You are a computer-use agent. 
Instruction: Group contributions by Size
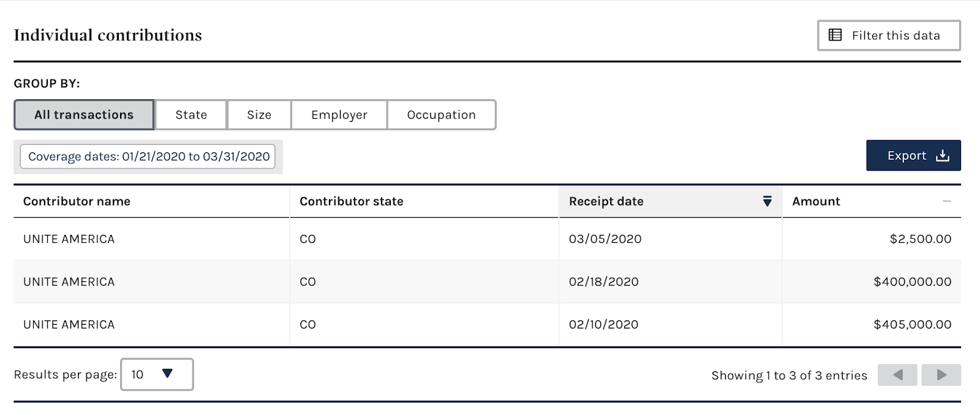tap(259, 115)
